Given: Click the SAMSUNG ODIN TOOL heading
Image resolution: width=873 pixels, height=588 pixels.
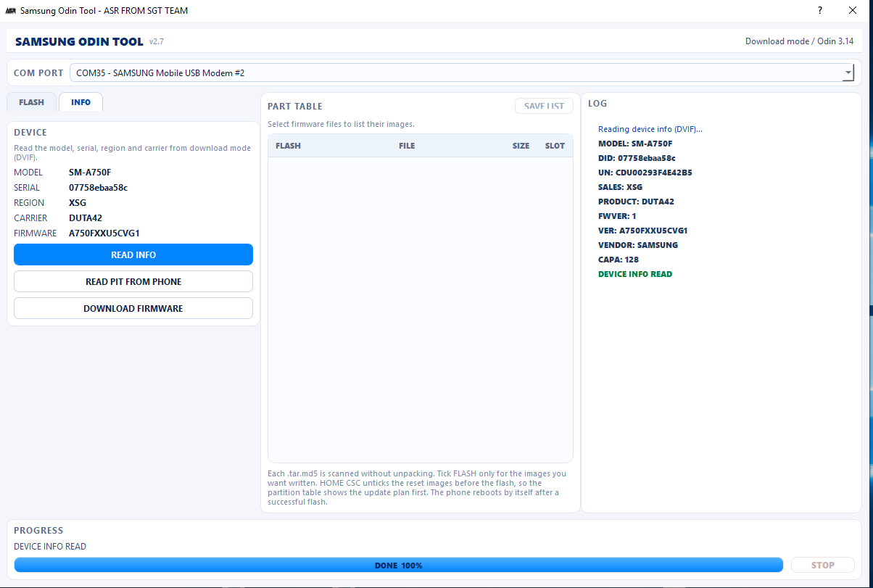Looking at the screenshot, I should pyautogui.click(x=79, y=41).
